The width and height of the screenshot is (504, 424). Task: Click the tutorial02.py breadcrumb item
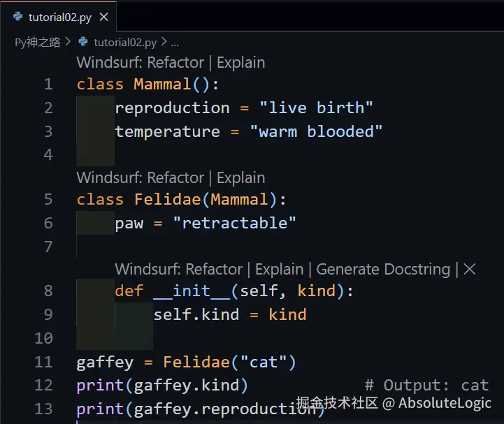tap(125, 42)
